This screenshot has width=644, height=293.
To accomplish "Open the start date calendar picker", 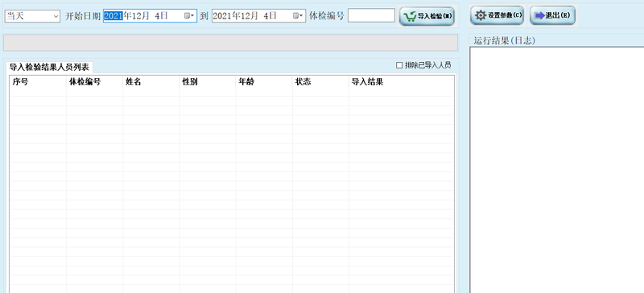I will (x=189, y=15).
